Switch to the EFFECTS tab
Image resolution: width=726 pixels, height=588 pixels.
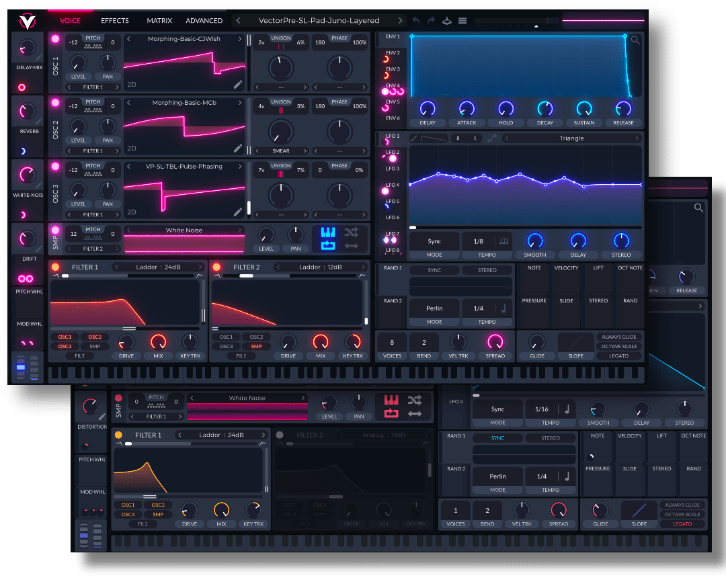(x=114, y=21)
